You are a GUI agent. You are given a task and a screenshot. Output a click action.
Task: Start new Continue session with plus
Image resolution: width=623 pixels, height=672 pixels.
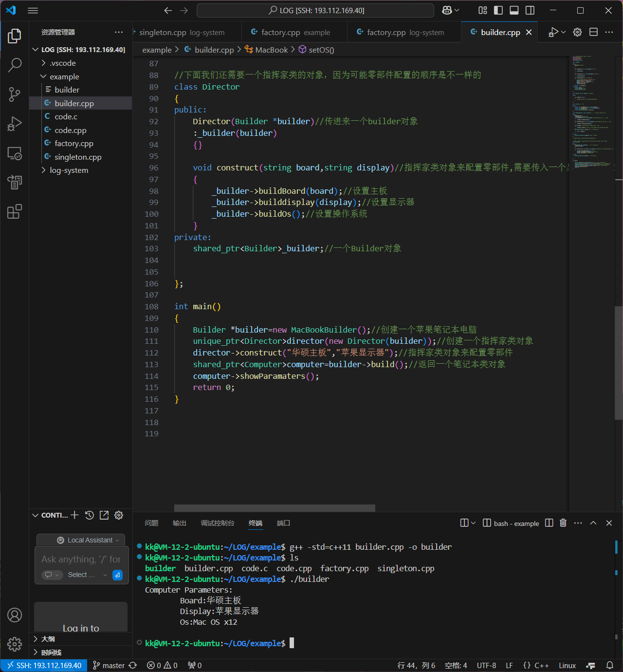74,515
